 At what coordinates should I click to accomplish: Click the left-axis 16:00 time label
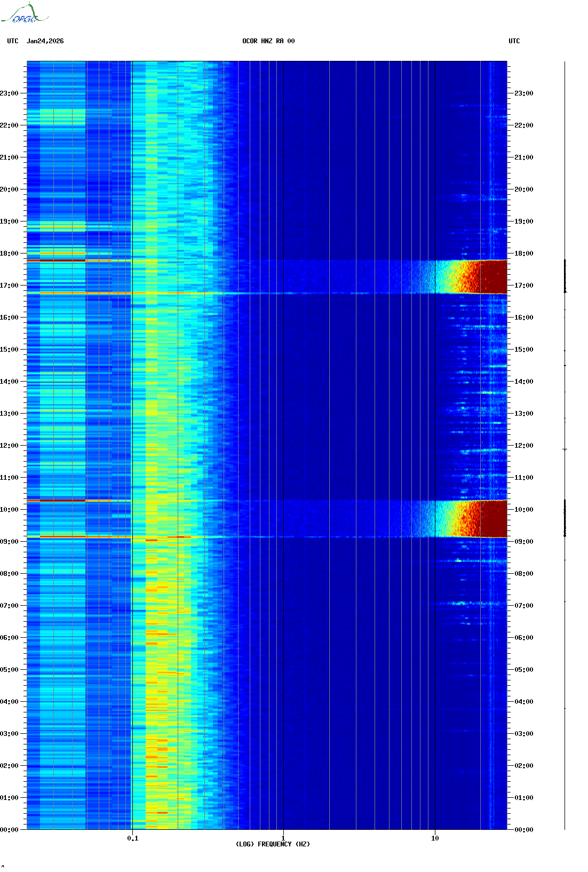(x=9, y=318)
